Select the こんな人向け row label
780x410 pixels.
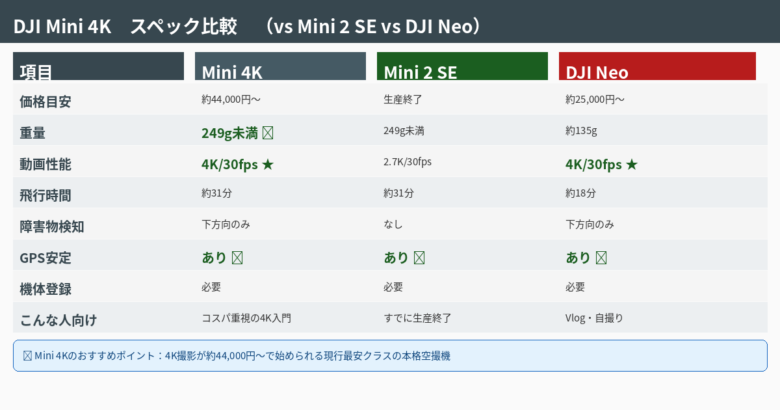(x=58, y=320)
